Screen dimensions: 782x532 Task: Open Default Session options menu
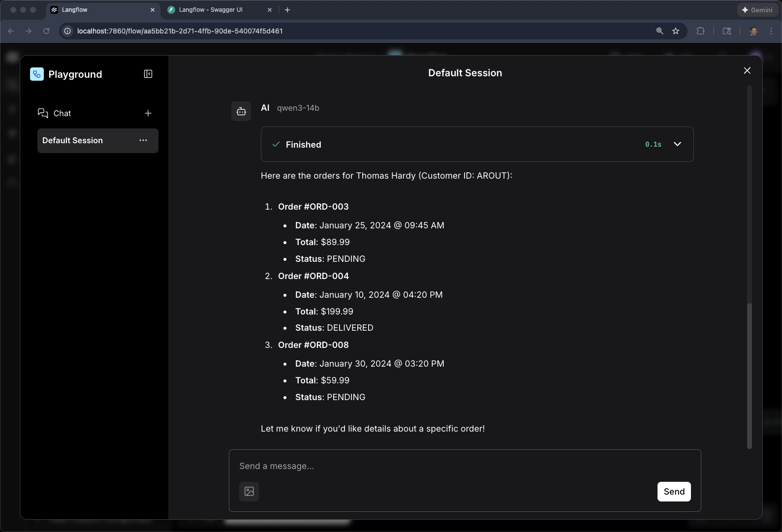[x=143, y=140]
